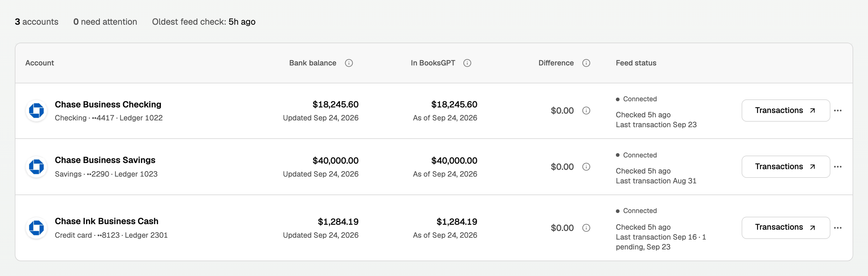This screenshot has height=276, width=868.
Task: Click the $18,245.60 In BooksGPT amount
Action: point(454,105)
